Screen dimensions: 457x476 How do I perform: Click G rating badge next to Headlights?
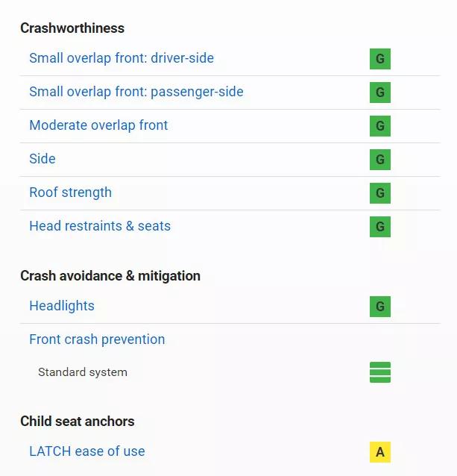click(379, 307)
